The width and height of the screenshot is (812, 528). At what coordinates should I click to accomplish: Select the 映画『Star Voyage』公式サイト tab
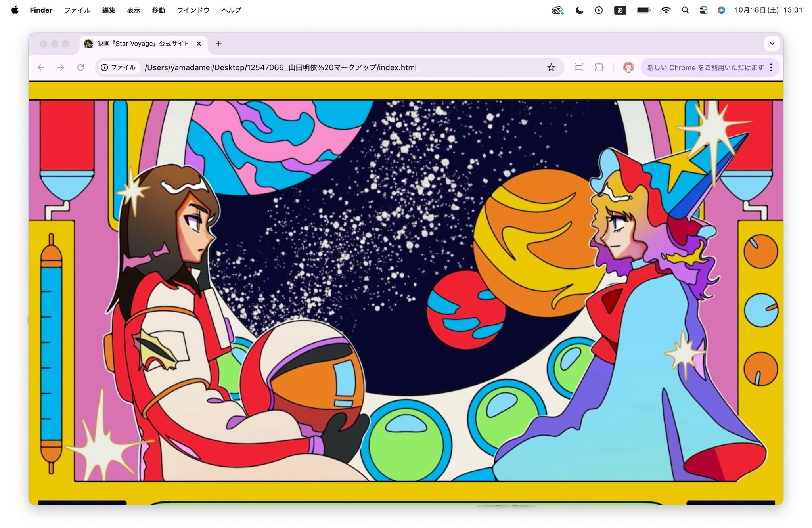tap(143, 44)
